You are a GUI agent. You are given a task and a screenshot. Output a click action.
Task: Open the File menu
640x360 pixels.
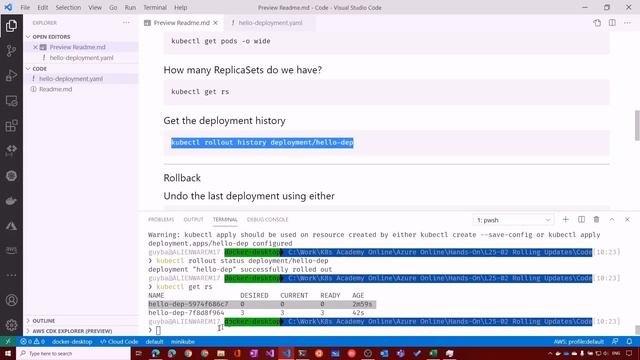pyautogui.click(x=25, y=7)
